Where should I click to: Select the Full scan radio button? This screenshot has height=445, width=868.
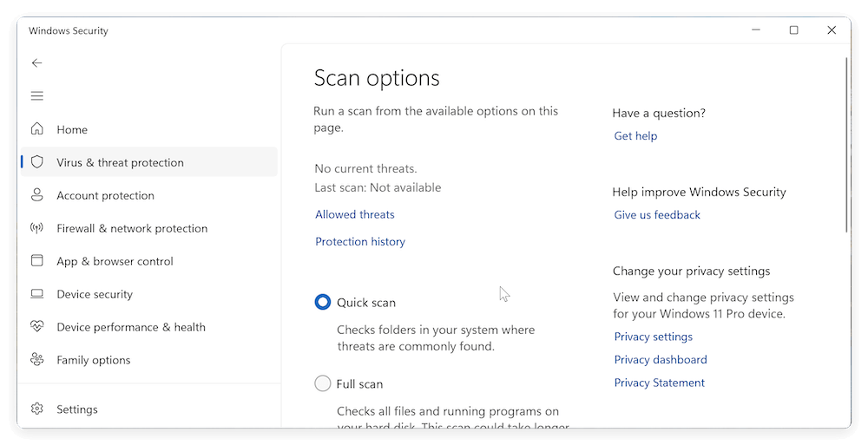pyautogui.click(x=323, y=383)
